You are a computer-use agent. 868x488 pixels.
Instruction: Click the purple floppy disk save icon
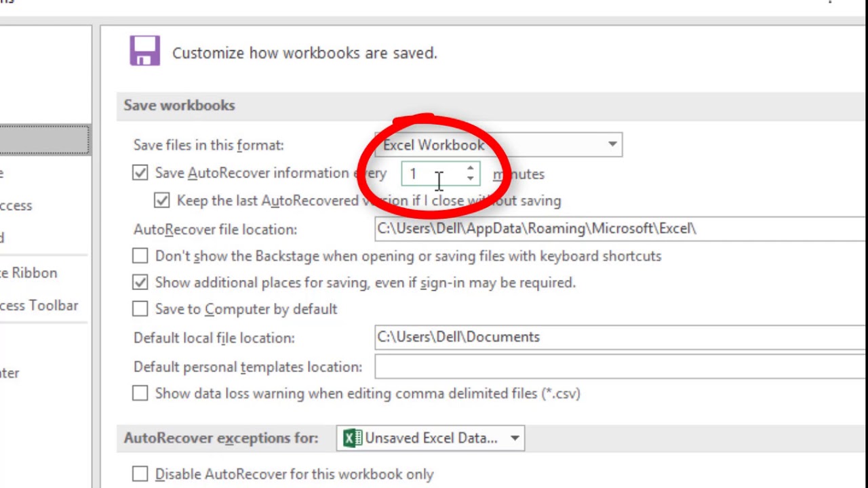coord(144,51)
